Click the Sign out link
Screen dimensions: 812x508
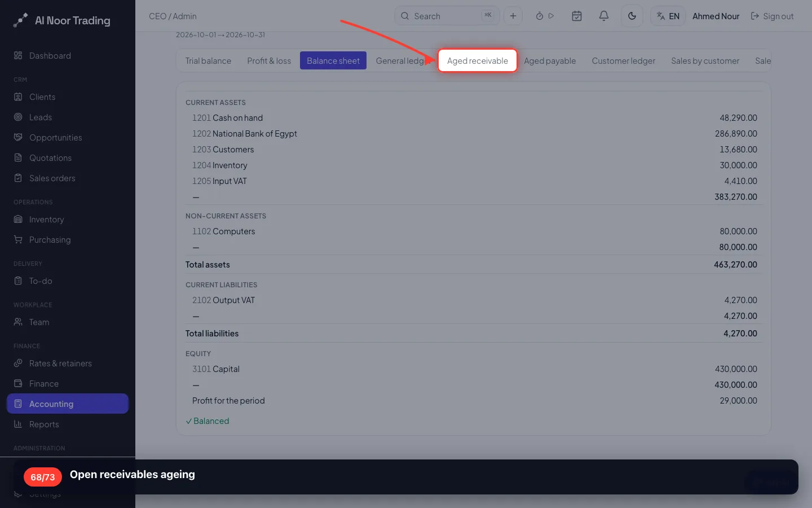[772, 16]
